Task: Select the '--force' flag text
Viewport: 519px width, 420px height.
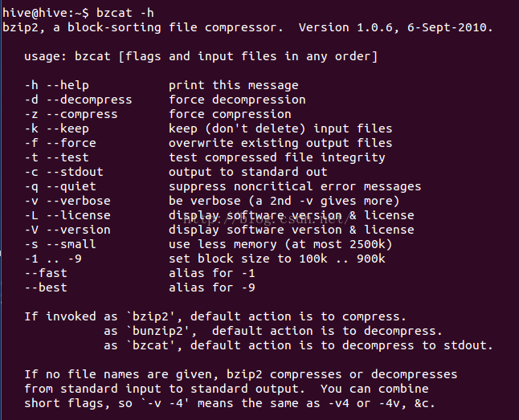Action: 72,143
